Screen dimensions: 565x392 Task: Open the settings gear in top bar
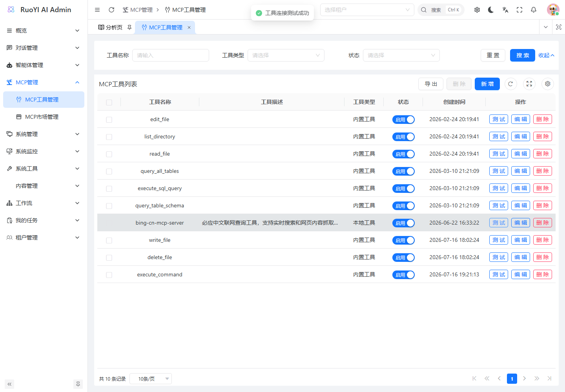(477, 10)
